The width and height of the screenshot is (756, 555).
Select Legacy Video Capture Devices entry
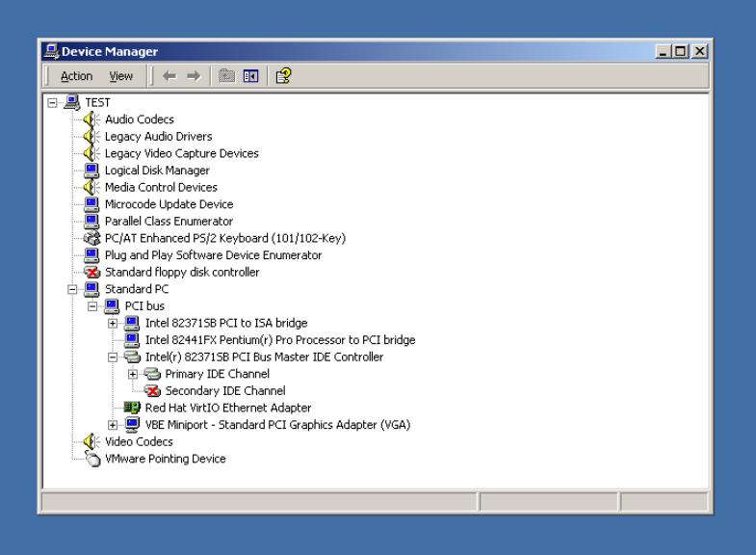point(182,153)
